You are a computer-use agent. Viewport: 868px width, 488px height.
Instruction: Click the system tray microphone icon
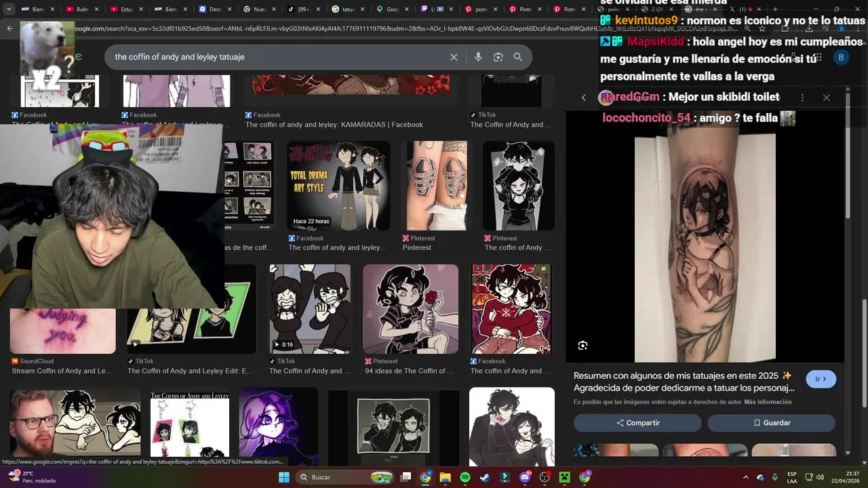coord(774,477)
